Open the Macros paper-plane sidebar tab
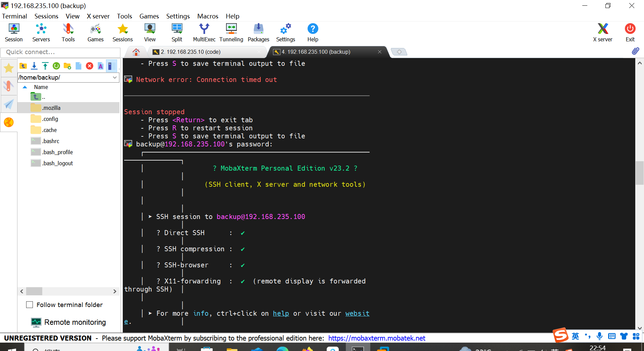644x351 pixels. point(9,104)
